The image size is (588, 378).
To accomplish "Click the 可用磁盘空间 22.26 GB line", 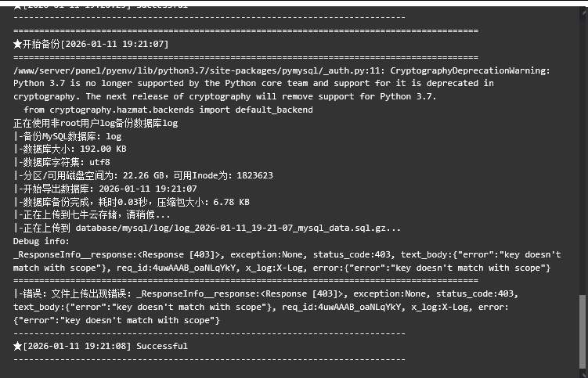I will pyautogui.click(x=143, y=175).
